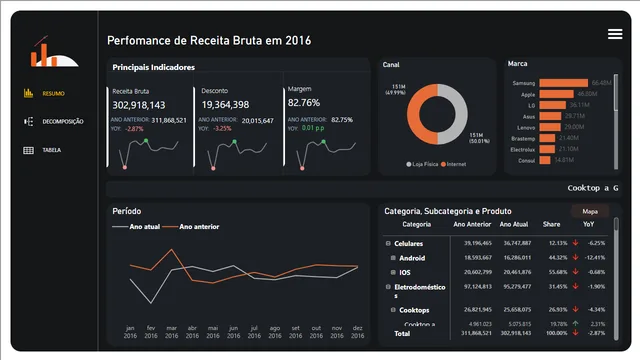This screenshot has height=360, width=640.
Task: Select the Brastemp bar in Marca chart
Action: pyautogui.click(x=547, y=138)
